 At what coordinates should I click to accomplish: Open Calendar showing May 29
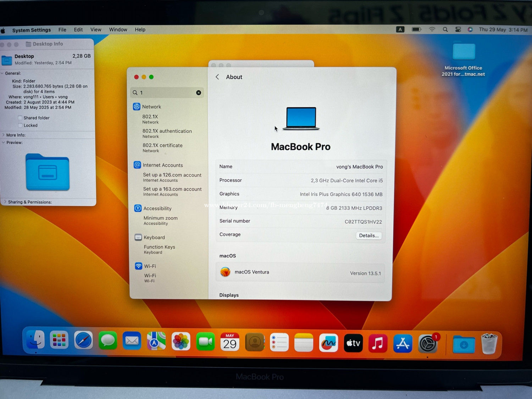click(x=230, y=342)
